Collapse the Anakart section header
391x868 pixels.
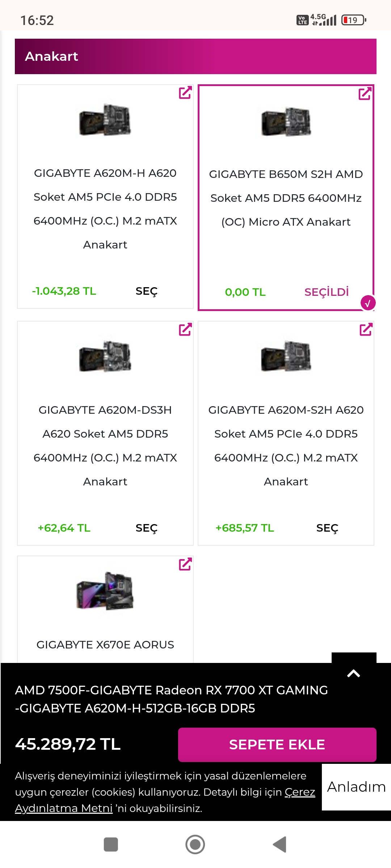pyautogui.click(x=195, y=56)
